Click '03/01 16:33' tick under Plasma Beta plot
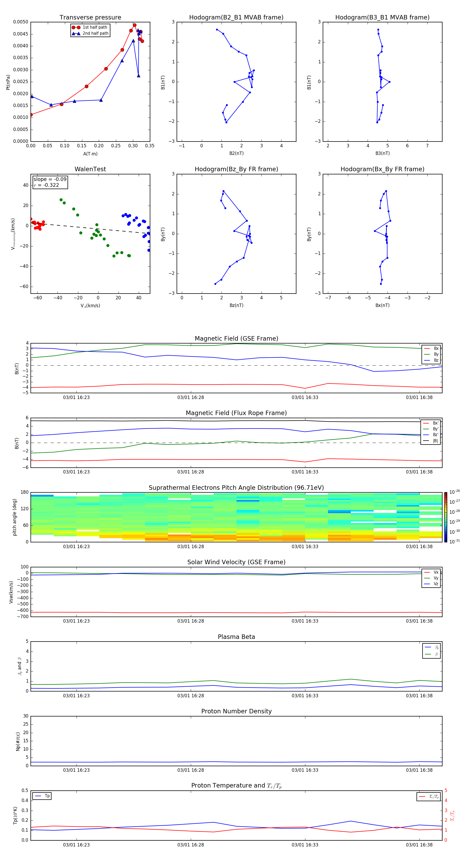 coord(305,695)
